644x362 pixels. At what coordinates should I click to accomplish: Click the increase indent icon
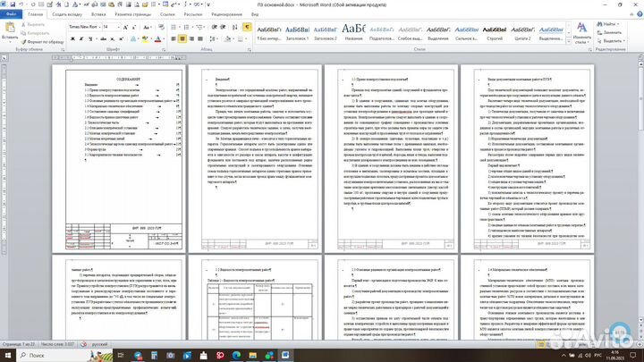223,27
